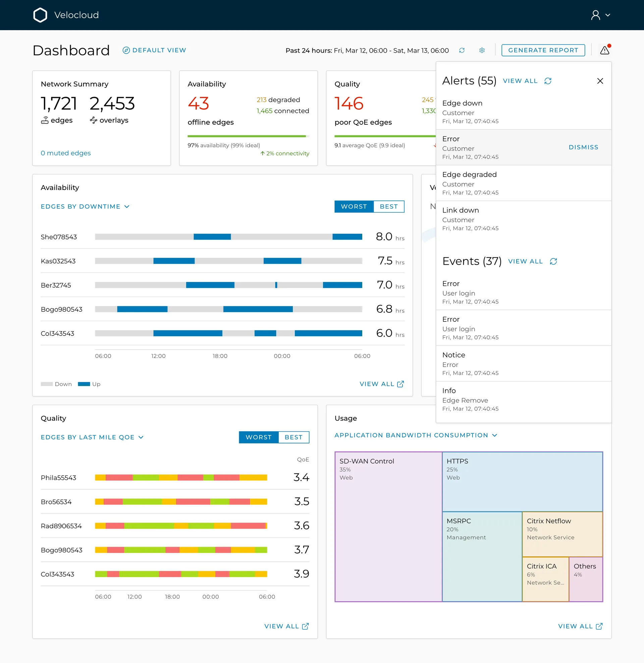Refresh the dashboard time range

coord(462,50)
